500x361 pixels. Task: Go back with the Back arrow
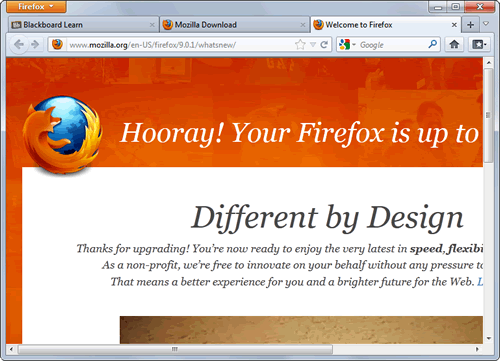tap(19, 44)
